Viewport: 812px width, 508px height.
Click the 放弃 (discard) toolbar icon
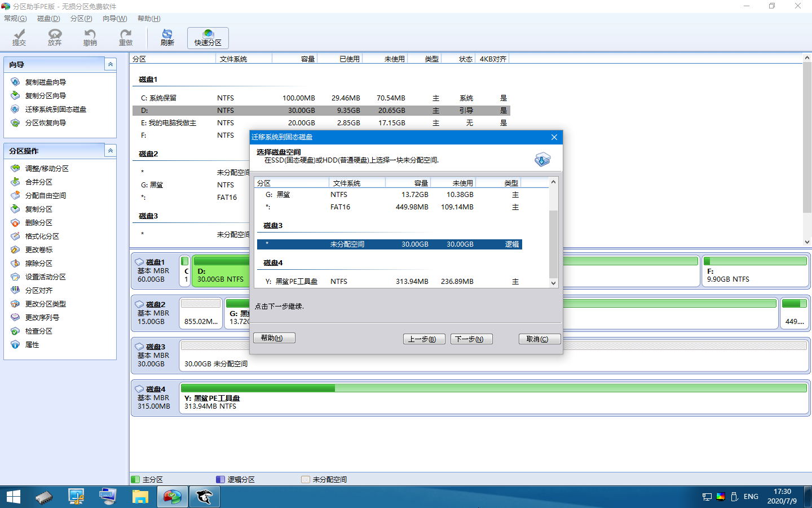pos(55,38)
